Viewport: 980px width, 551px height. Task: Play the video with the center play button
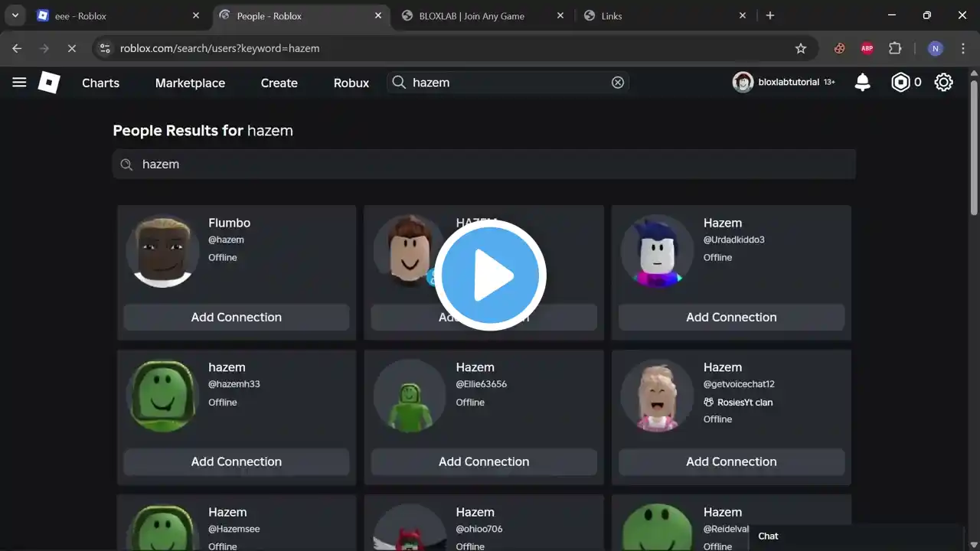(x=490, y=275)
